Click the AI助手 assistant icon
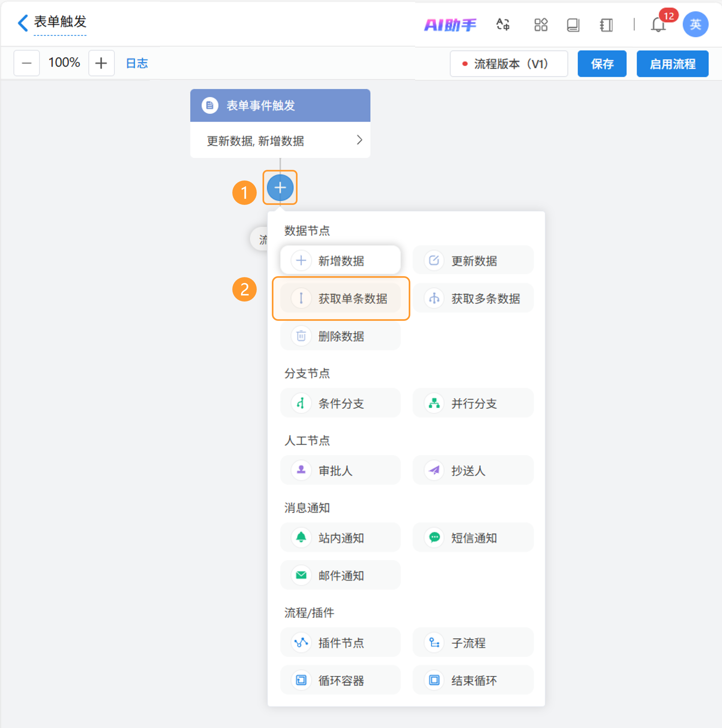This screenshot has height=728, width=722. [450, 25]
